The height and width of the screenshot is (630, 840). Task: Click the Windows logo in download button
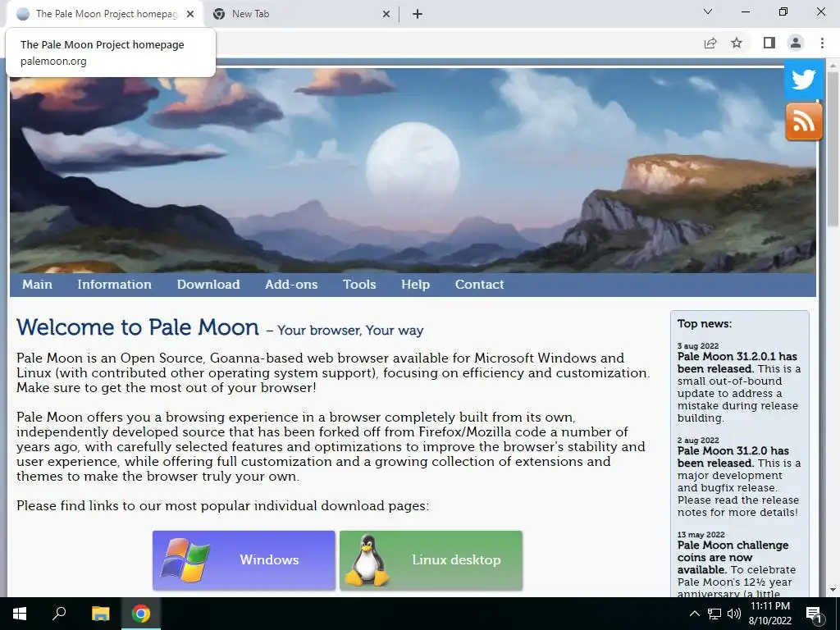click(185, 560)
